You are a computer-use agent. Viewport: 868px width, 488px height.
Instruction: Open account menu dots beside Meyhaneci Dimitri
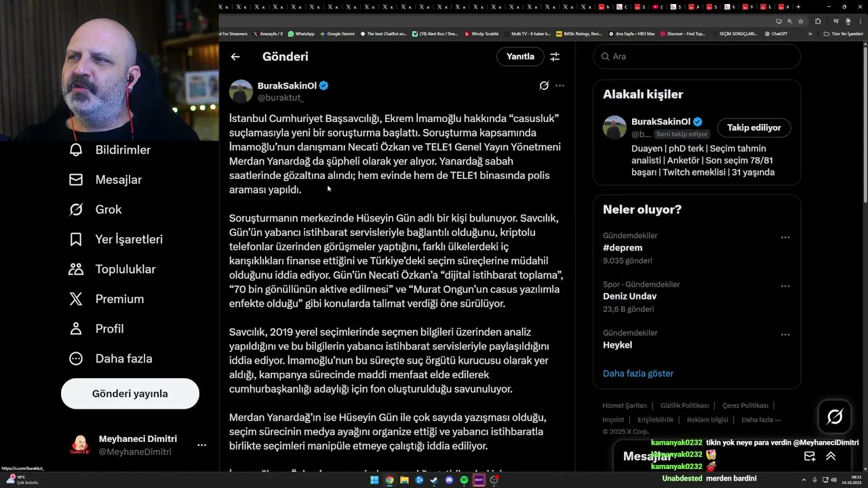201,445
